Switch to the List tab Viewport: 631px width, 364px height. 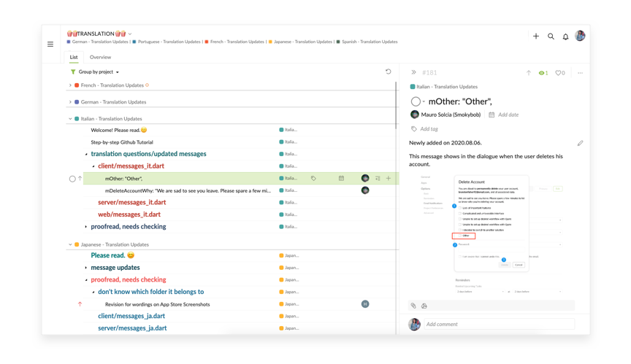pyautogui.click(x=74, y=57)
